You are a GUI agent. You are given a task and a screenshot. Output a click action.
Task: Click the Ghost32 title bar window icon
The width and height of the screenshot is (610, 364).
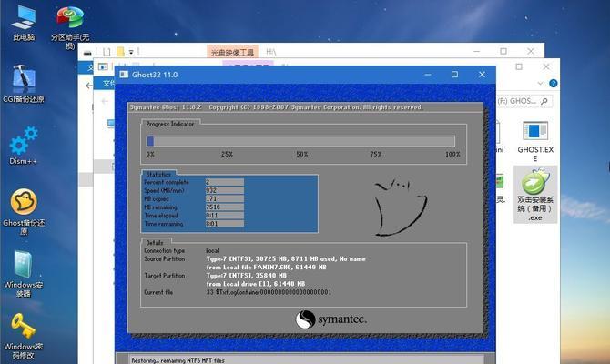(x=125, y=71)
